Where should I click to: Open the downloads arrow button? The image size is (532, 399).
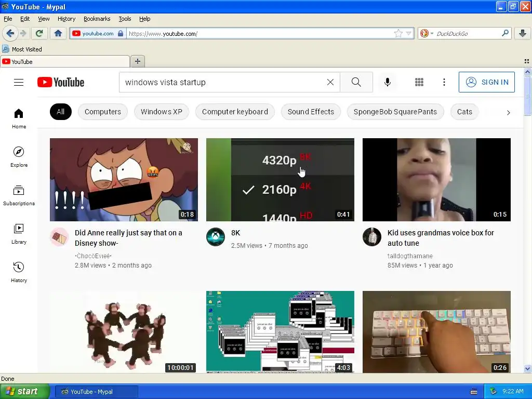pyautogui.click(x=523, y=33)
